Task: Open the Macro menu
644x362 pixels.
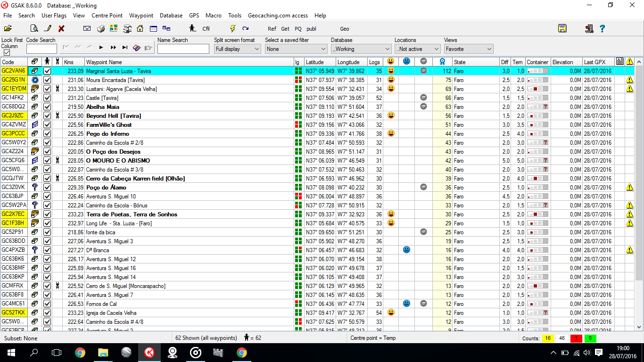Action: (214, 16)
